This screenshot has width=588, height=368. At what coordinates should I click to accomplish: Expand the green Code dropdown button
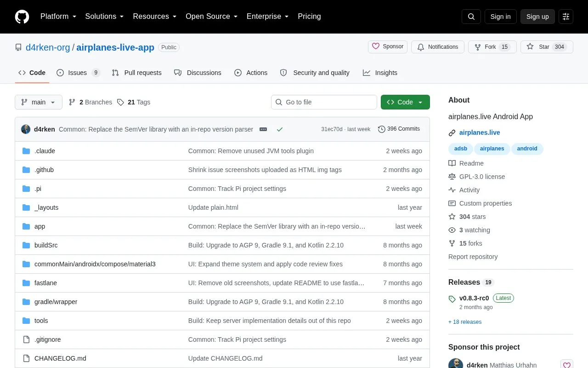[x=405, y=102]
